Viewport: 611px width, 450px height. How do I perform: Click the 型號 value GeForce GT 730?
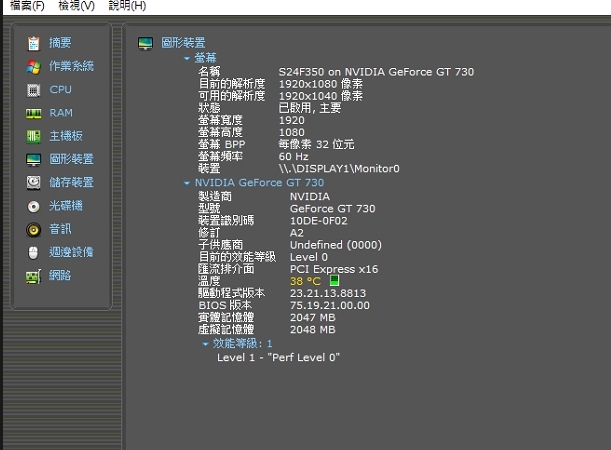click(332, 209)
